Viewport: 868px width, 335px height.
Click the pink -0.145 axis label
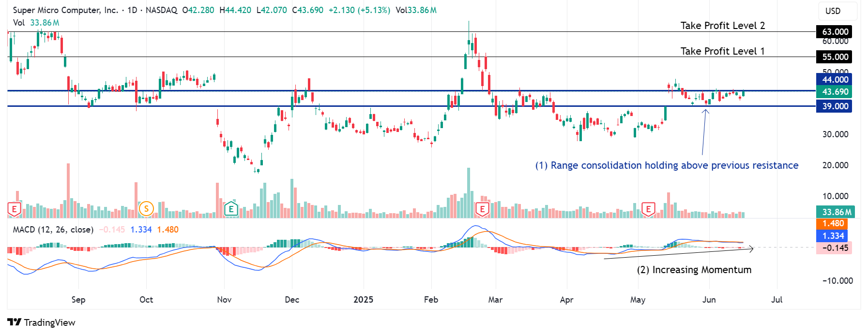[x=834, y=248]
